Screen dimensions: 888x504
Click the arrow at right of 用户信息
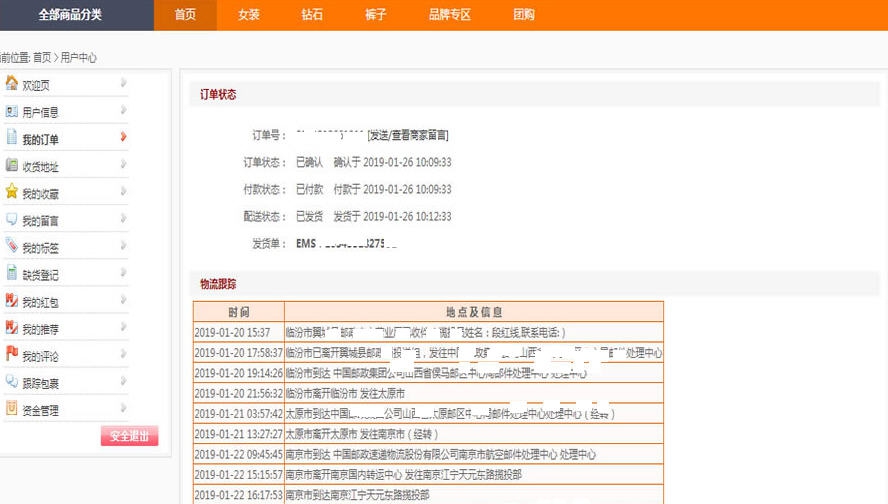tap(123, 110)
